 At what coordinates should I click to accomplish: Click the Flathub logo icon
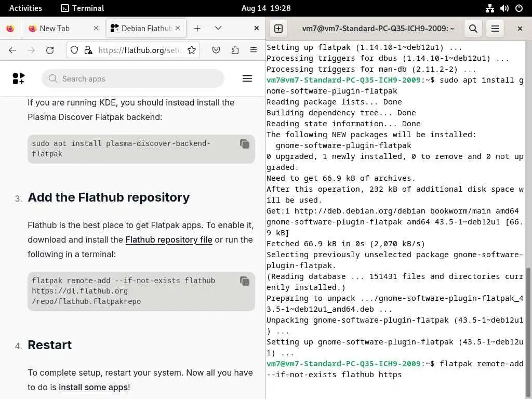pos(18,78)
